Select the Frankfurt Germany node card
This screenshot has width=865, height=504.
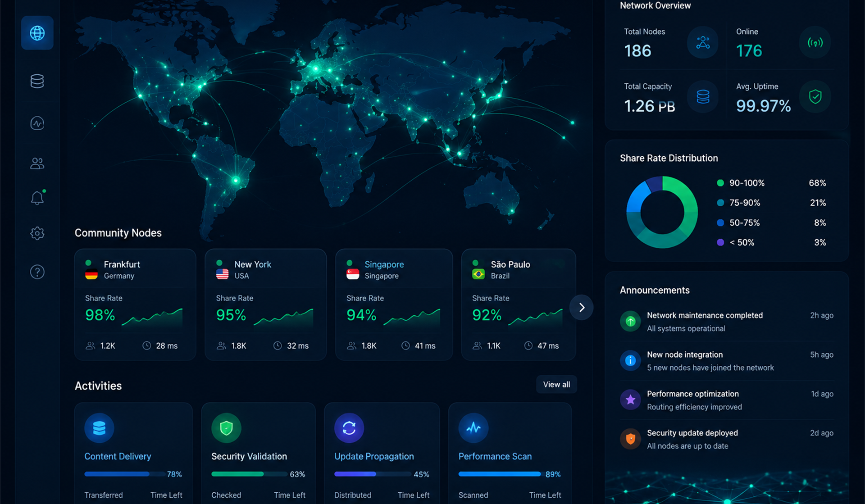[135, 304]
